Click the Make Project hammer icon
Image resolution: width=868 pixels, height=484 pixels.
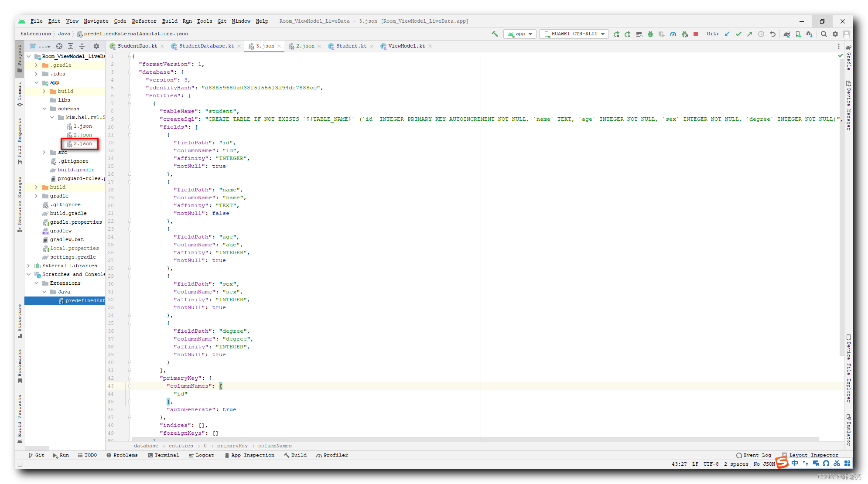pyautogui.click(x=495, y=34)
